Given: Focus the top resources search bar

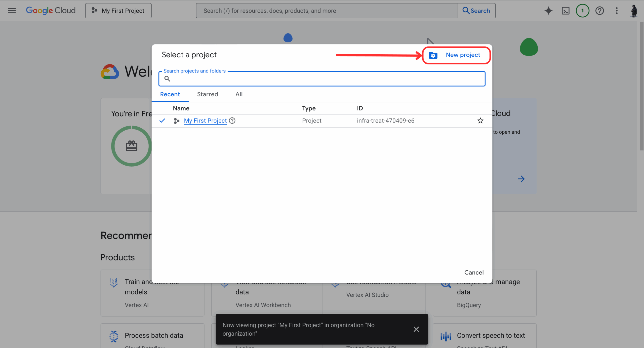Looking at the screenshot, I should pyautogui.click(x=327, y=11).
